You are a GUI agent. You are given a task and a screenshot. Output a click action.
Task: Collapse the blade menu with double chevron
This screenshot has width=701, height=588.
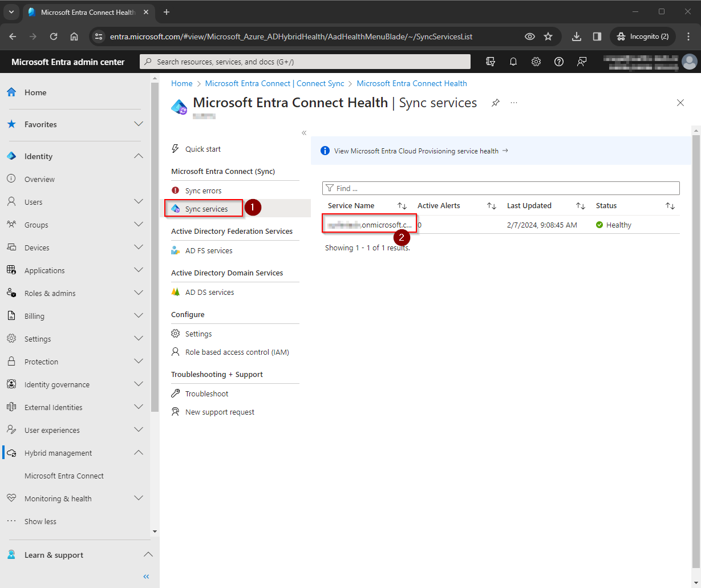tap(304, 133)
